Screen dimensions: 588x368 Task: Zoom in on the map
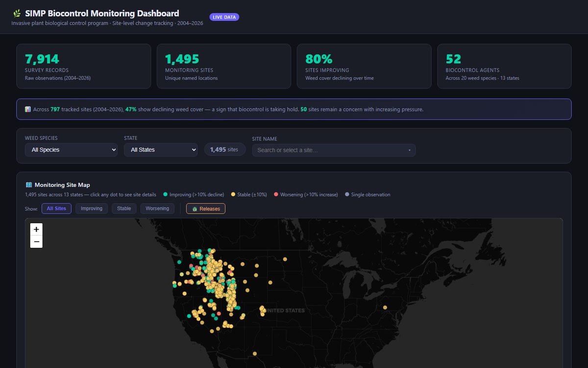click(x=36, y=229)
